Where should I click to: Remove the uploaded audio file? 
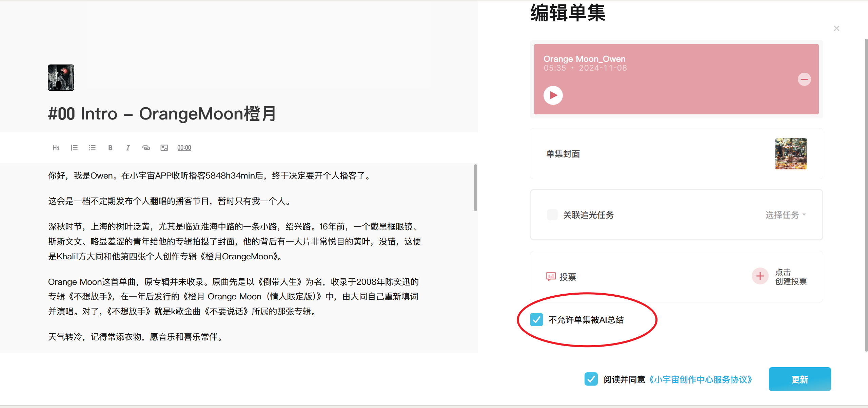click(x=804, y=79)
